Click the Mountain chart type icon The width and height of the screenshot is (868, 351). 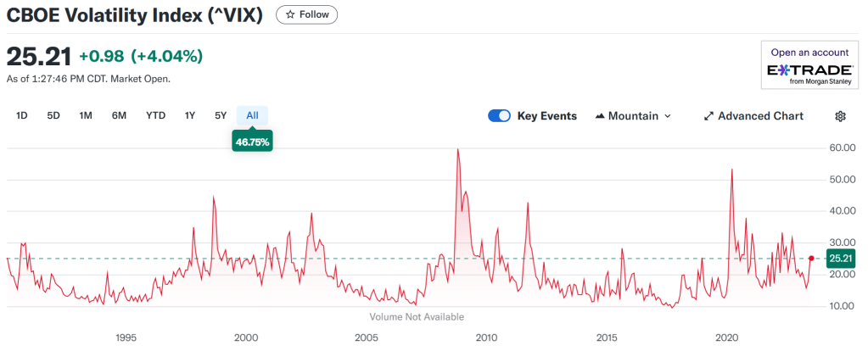click(x=599, y=116)
